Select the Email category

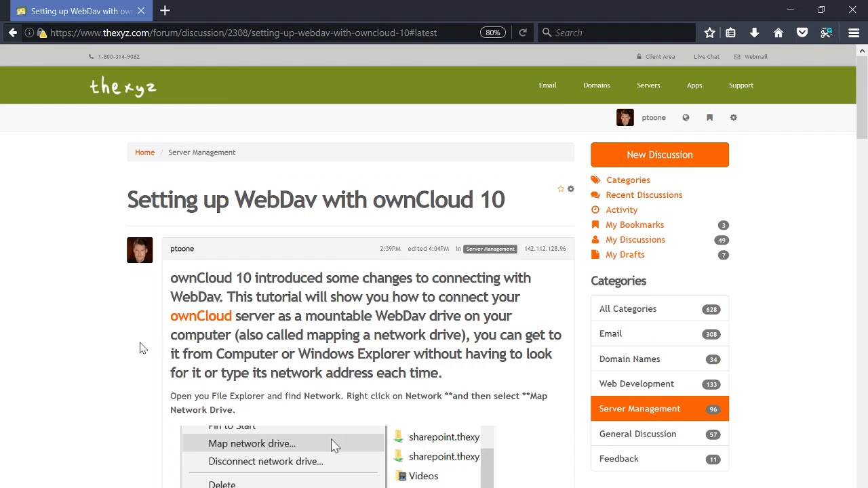click(660, 334)
